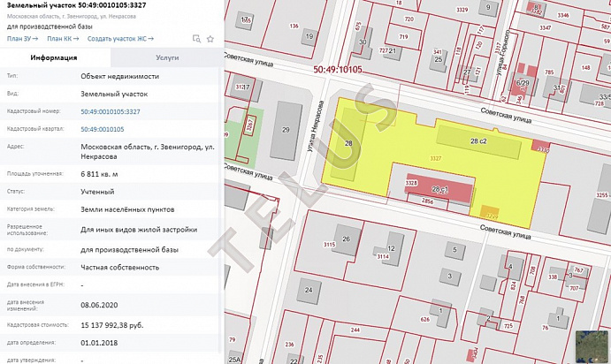611x364 pixels.
Task: Open cadastral quarter 50:49:0010105 link
Action: pyautogui.click(x=103, y=129)
